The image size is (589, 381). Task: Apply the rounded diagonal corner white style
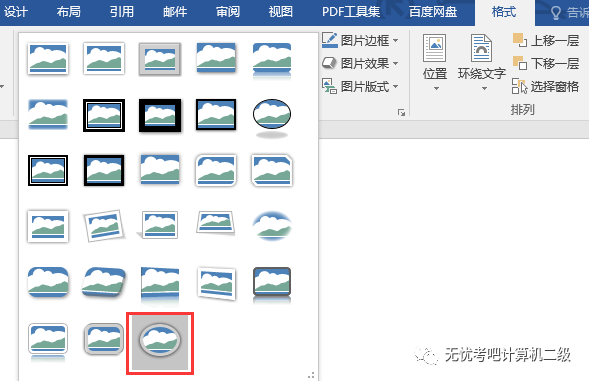tap(216, 170)
